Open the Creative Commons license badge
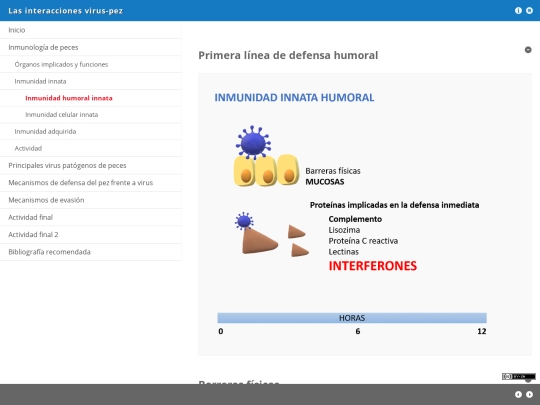540x405 pixels. tap(519, 376)
